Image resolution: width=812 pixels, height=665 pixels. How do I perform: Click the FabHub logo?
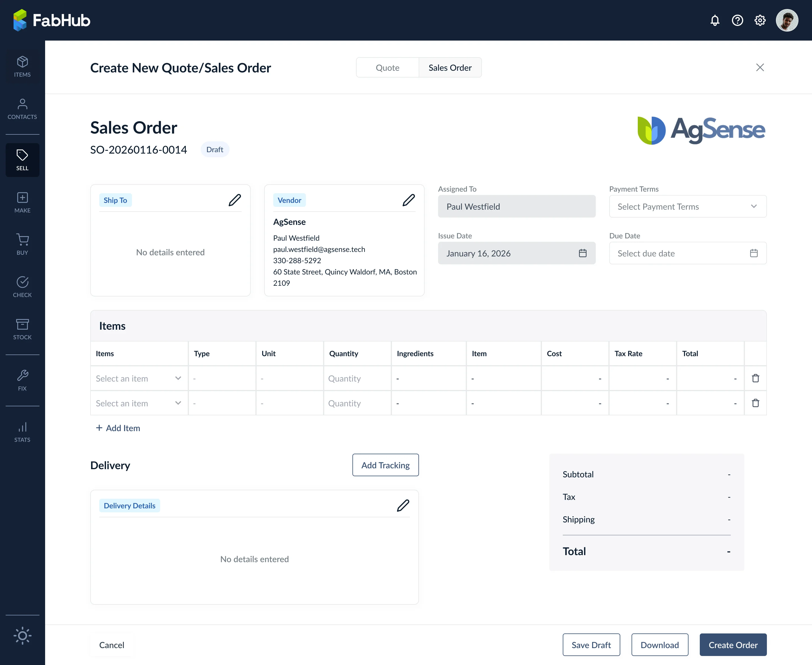(x=52, y=20)
